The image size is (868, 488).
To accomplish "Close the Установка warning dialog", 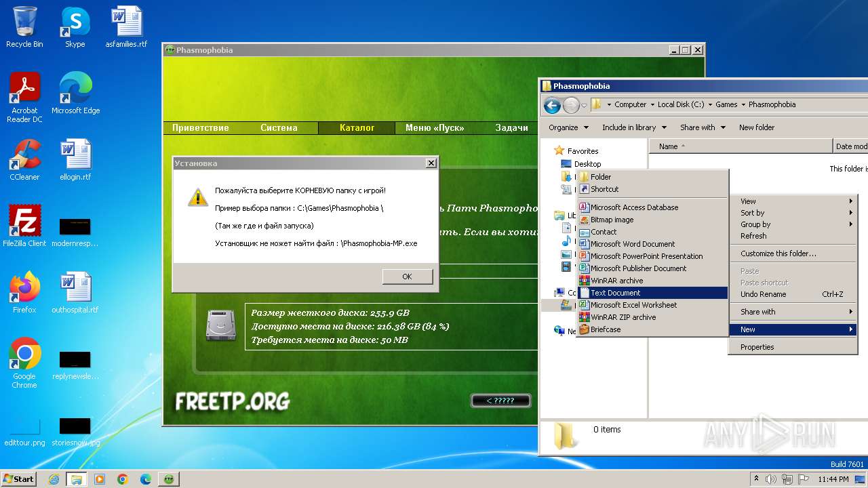I will (x=431, y=163).
